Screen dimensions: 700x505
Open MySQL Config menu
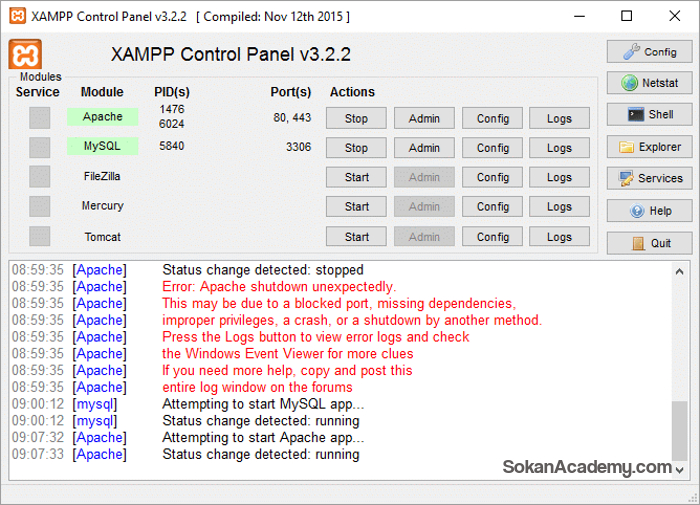point(492,148)
